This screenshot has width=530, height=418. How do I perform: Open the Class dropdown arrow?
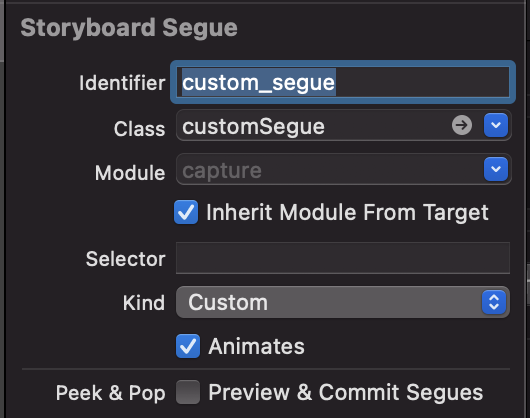click(496, 125)
